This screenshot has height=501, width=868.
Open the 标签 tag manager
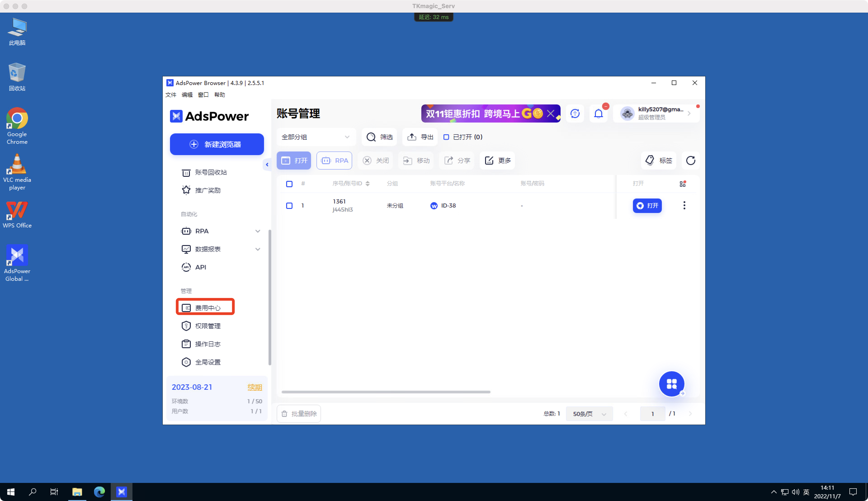pos(658,160)
